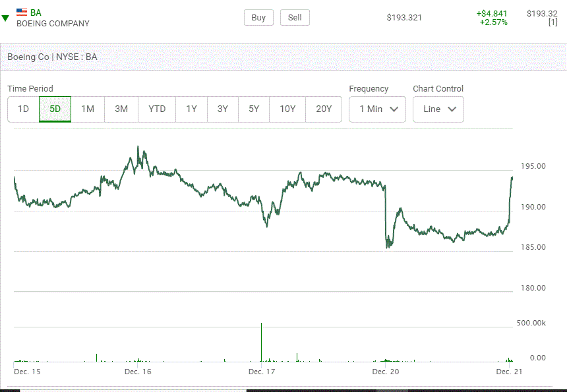Collapse the BA row triangle
This screenshot has height=392, width=567.
(x=5, y=18)
